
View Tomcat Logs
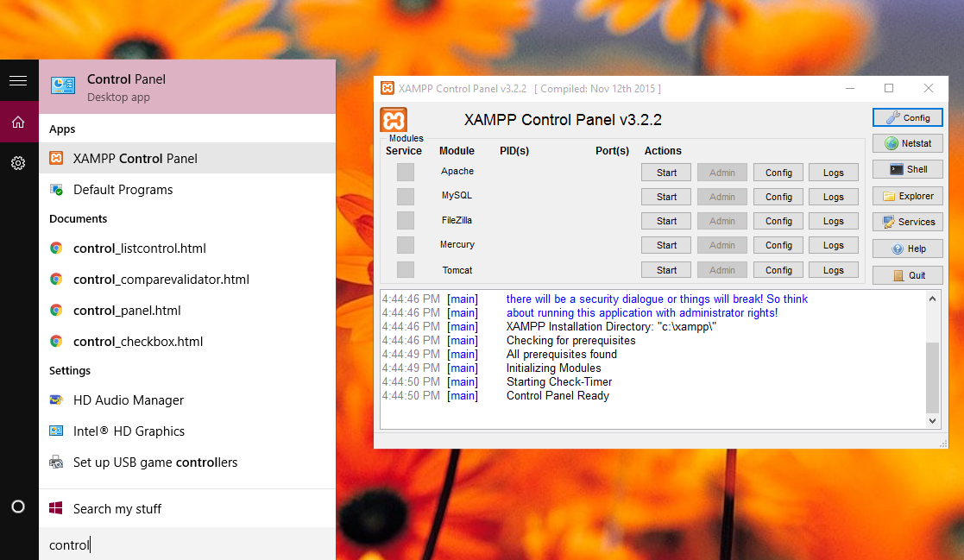(x=833, y=270)
